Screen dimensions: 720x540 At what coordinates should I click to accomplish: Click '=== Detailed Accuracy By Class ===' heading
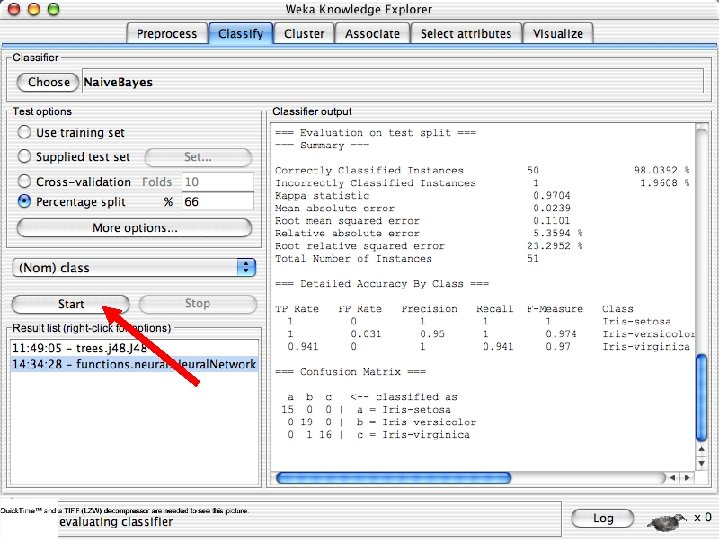coord(382,284)
